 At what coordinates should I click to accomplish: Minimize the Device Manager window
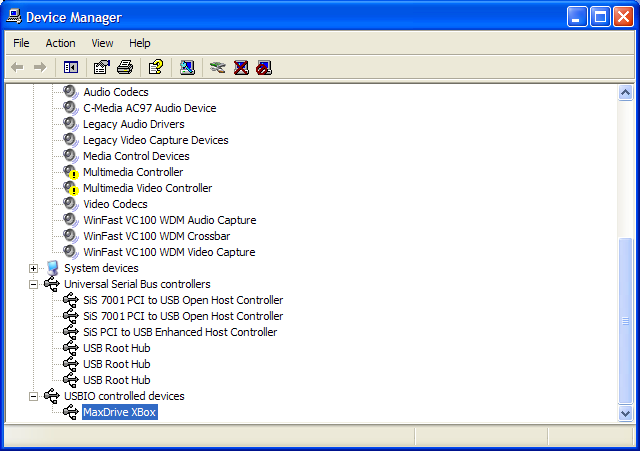(x=576, y=17)
